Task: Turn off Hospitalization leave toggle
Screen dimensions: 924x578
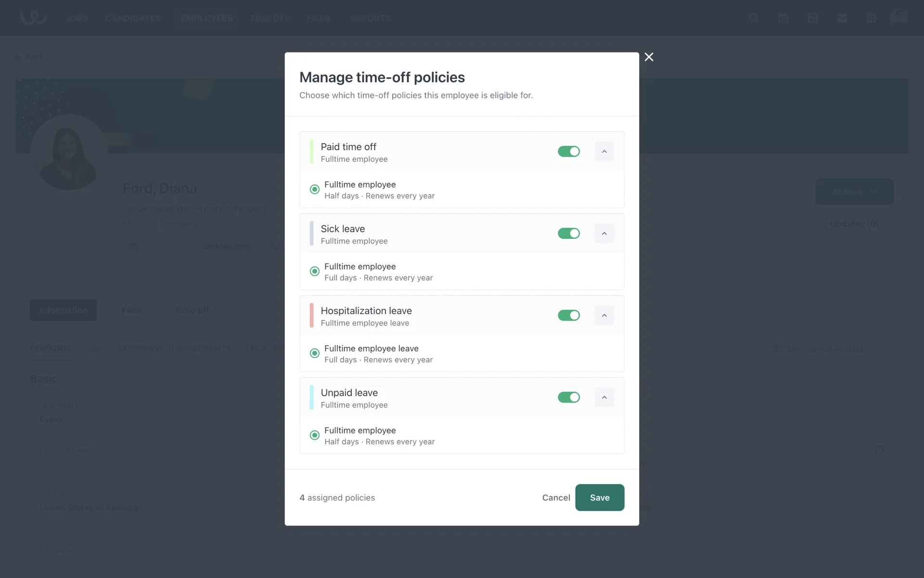Action: [x=568, y=315]
